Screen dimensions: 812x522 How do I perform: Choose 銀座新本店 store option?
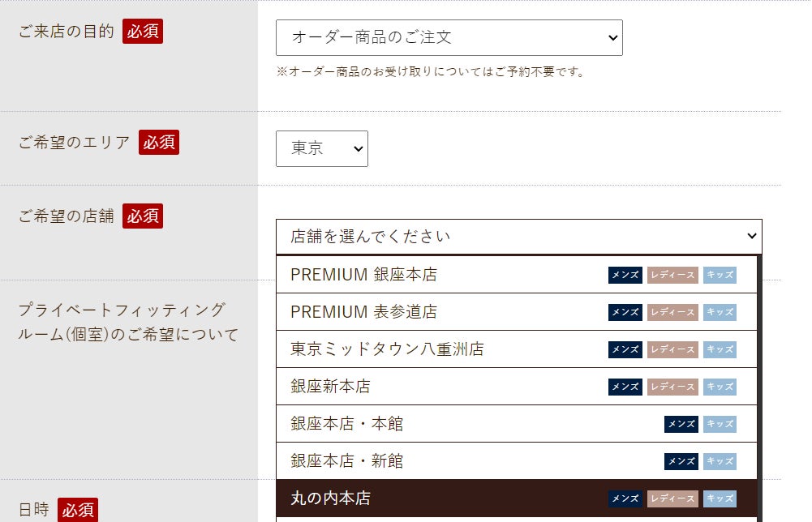(x=330, y=387)
